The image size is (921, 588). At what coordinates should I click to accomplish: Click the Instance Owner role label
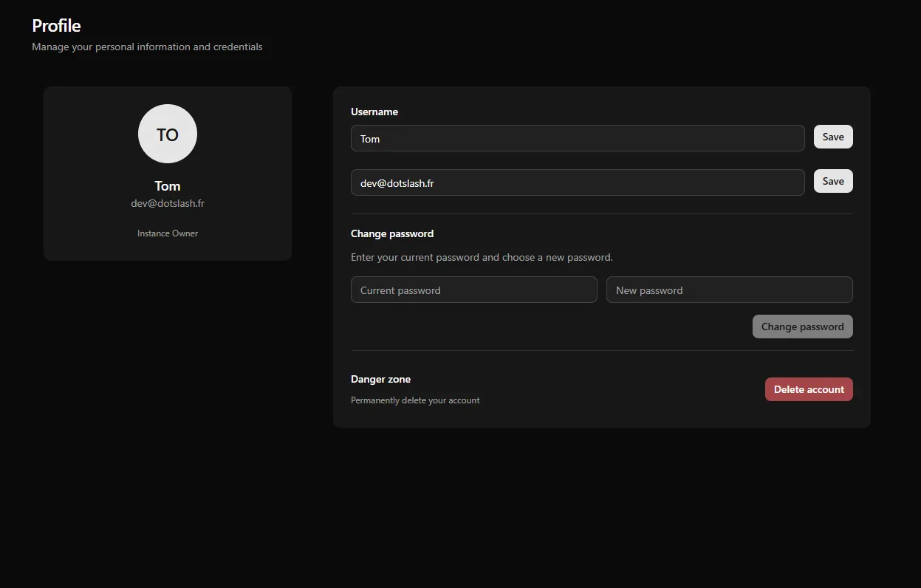(168, 233)
